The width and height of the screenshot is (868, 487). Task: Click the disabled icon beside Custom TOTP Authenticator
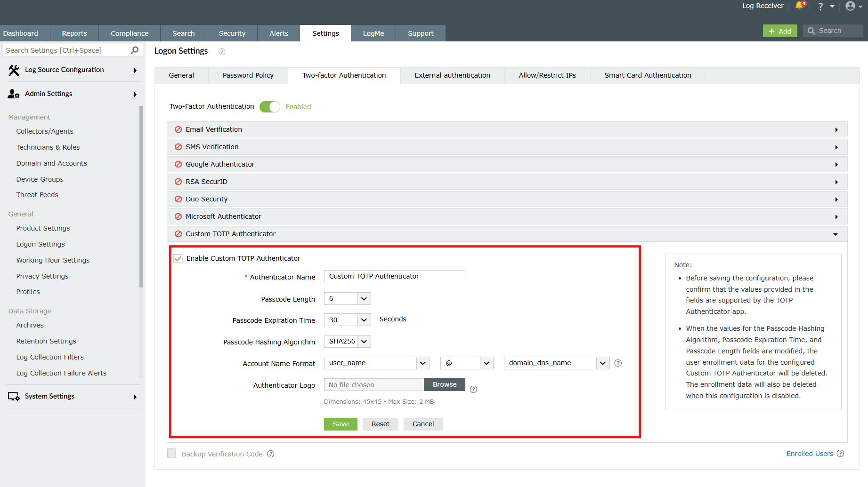[x=178, y=234]
